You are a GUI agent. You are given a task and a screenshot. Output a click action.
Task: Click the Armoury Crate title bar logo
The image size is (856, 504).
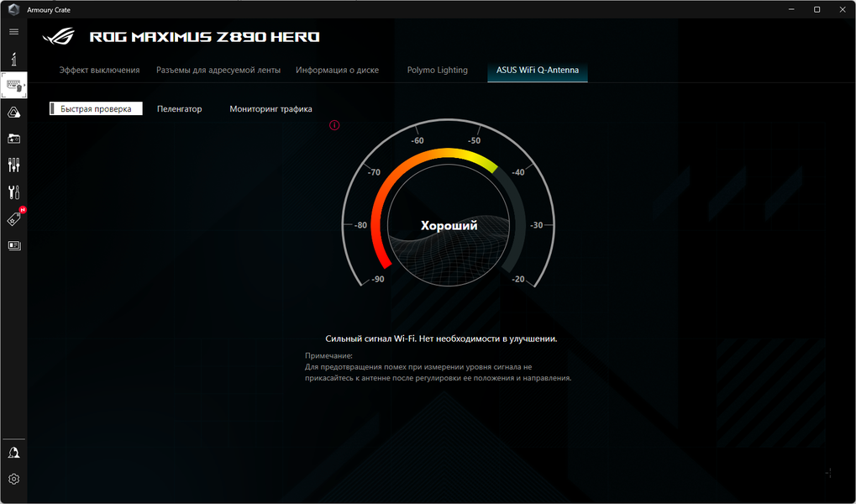click(x=13, y=9)
